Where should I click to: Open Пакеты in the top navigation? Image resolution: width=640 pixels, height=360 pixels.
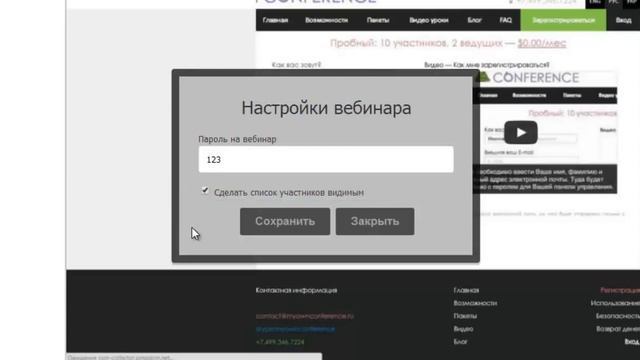[x=378, y=20]
